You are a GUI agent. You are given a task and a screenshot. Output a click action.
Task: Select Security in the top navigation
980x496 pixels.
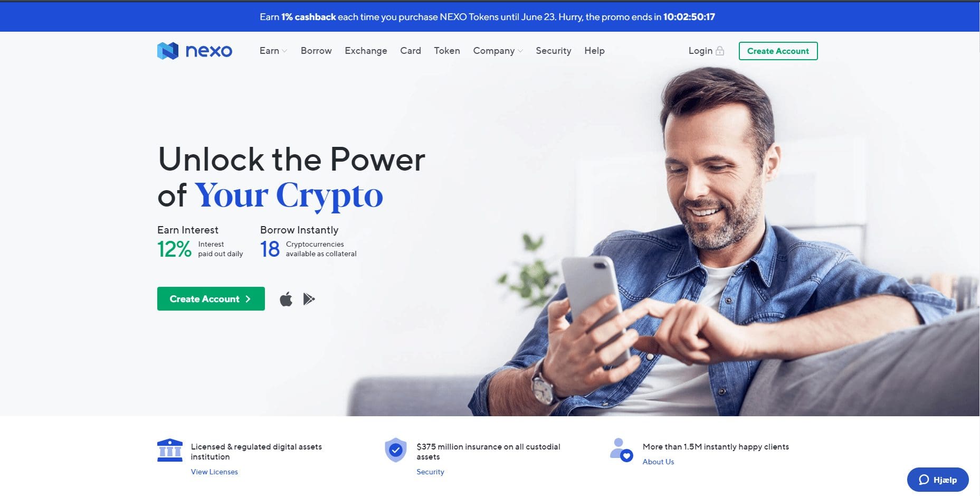(x=554, y=51)
